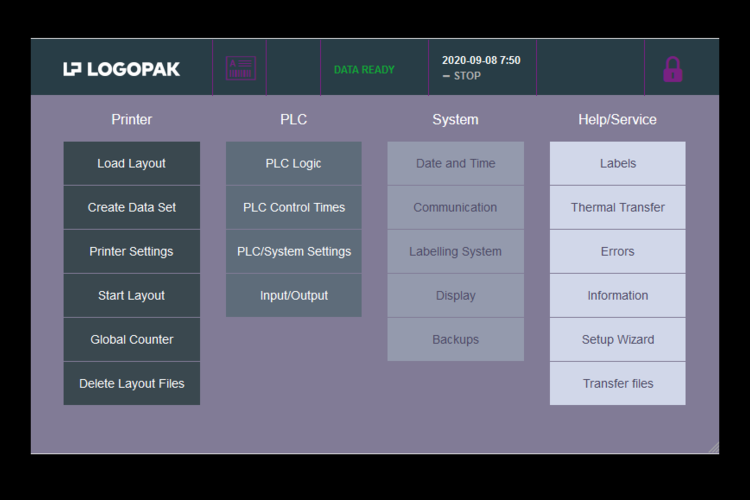Open Global Counter
Viewport: 750px width, 500px height.
point(132,339)
